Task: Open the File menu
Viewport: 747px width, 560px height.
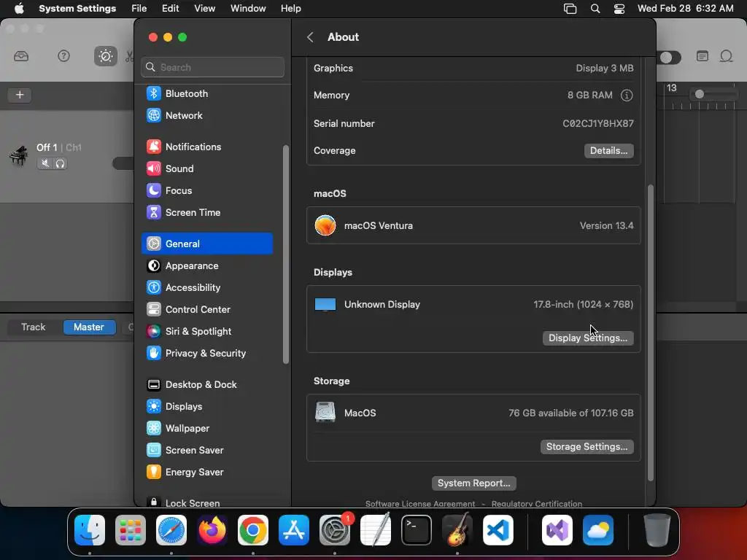Action: [139, 9]
